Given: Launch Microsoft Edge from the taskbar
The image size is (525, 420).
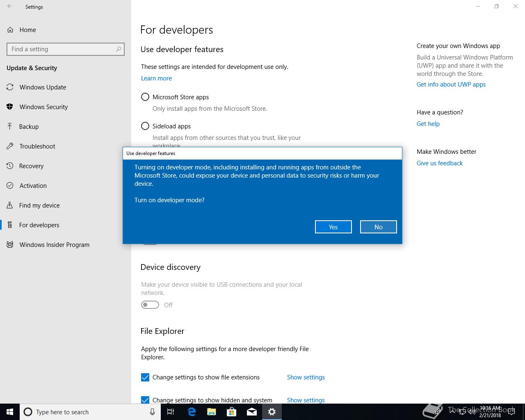Looking at the screenshot, I should click(192, 412).
